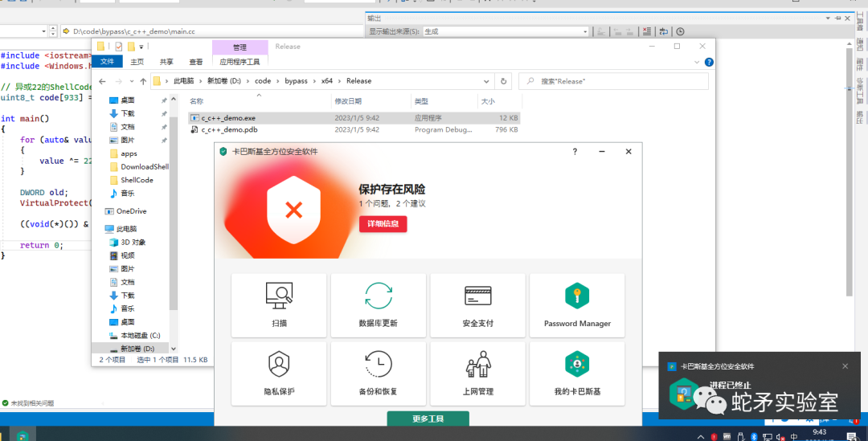This screenshot has width=868, height=441.
Task: Select 此电脑 in the navigation pane
Action: point(121,228)
